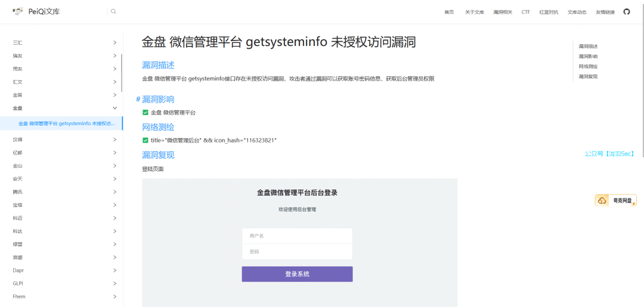644x307 pixels.
Task: Open 关于文库 in the top navigation
Action: click(x=475, y=13)
